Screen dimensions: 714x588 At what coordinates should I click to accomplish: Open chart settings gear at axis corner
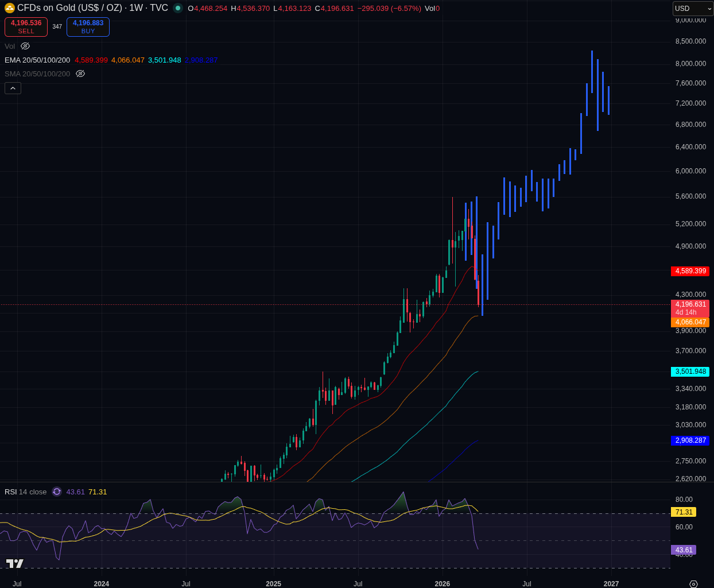[693, 584]
